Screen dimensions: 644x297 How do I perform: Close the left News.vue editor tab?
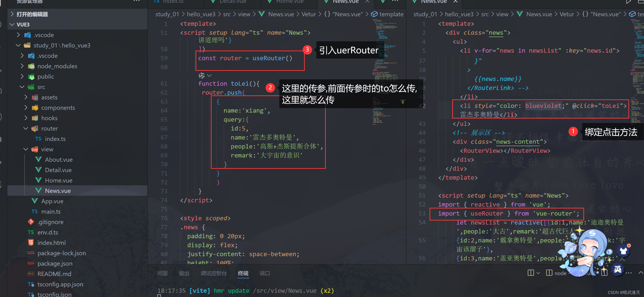[367, 1]
